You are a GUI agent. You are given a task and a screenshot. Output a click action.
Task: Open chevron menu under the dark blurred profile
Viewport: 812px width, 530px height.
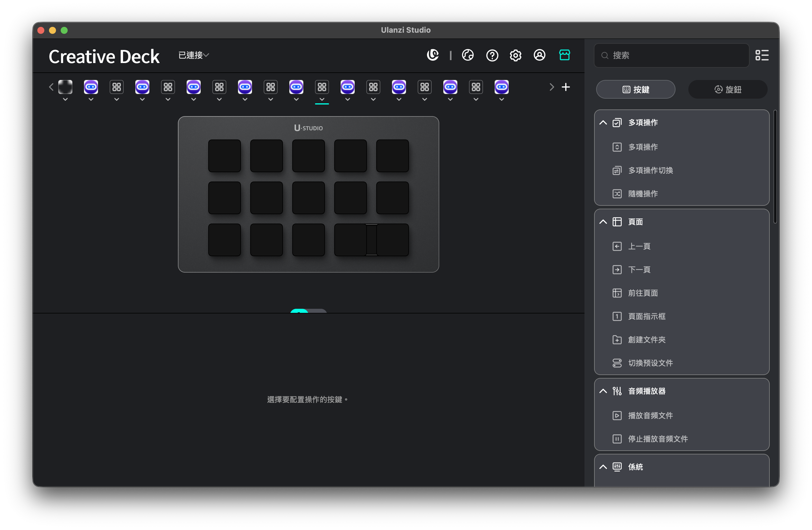[65, 99]
